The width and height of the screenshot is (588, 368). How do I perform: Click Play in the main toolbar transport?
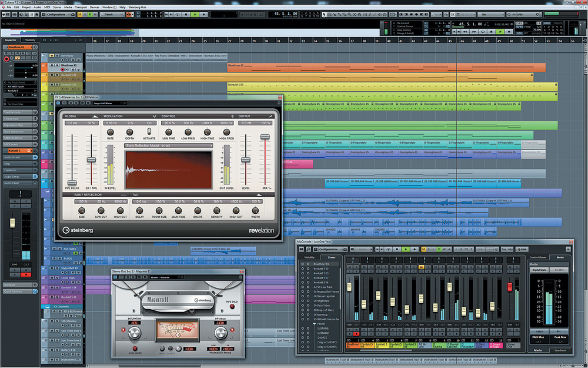click(195, 14)
